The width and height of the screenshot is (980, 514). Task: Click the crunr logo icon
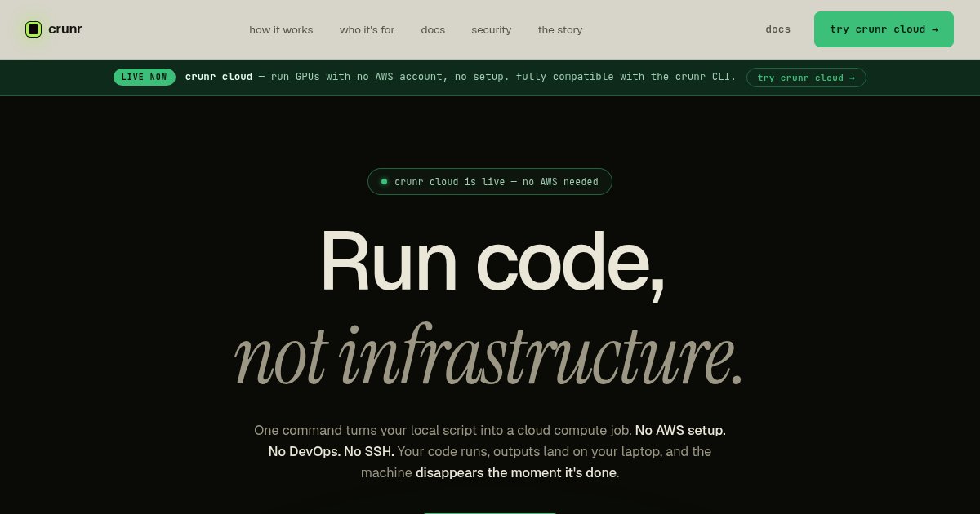point(33,29)
